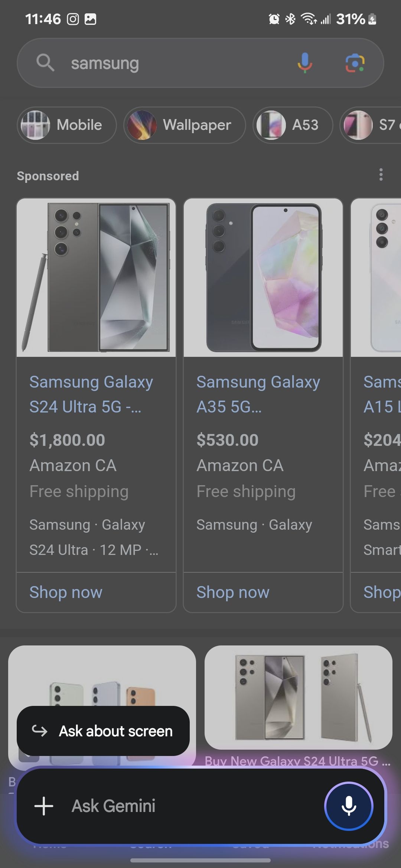Select the A53 filter chip
Viewport: 401px width, 868px height.
pyautogui.click(x=292, y=125)
